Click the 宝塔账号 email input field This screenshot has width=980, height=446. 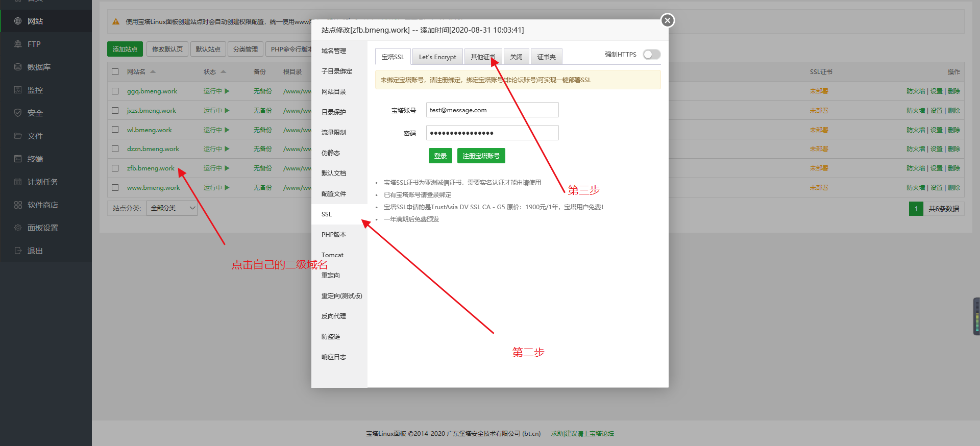492,110
